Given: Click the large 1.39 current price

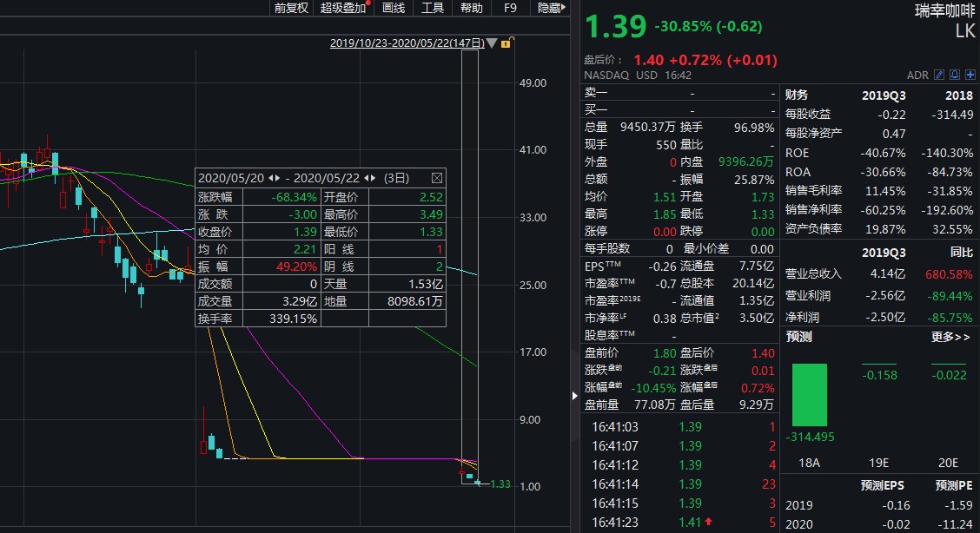Looking at the screenshot, I should click(616, 27).
